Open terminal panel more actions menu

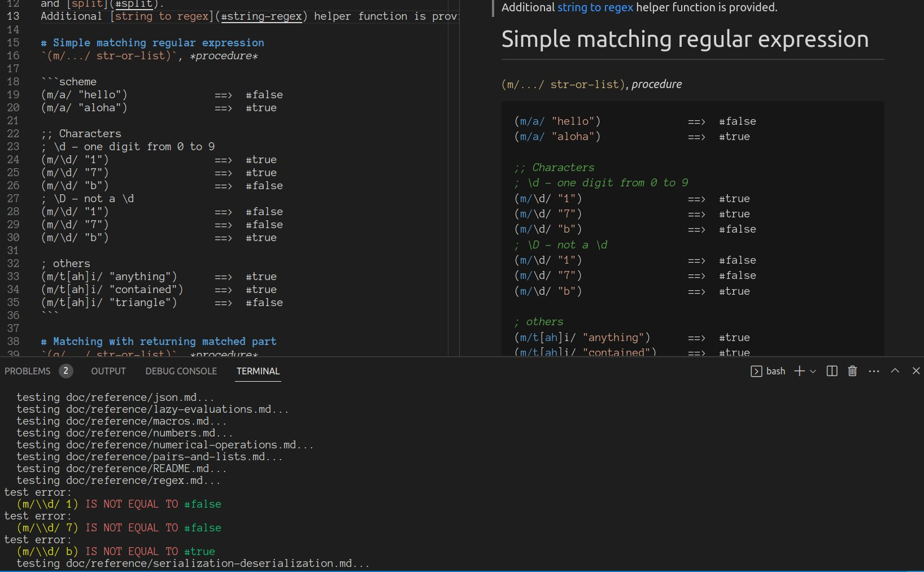(x=874, y=371)
